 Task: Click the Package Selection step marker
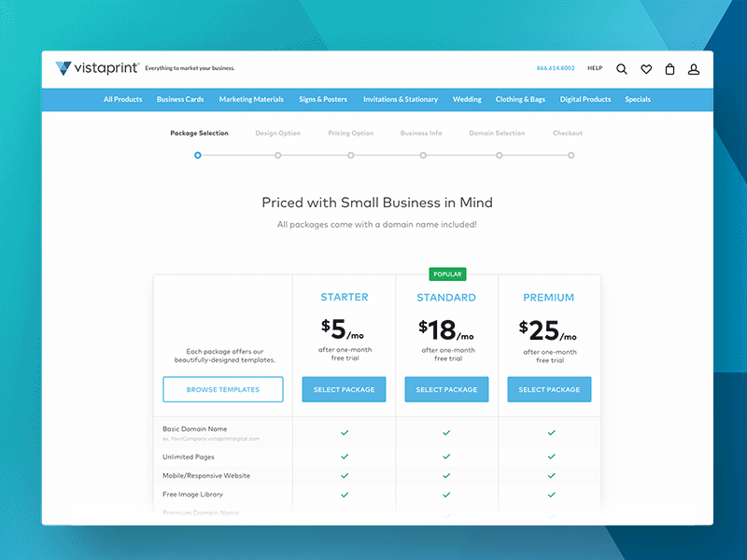pyautogui.click(x=197, y=156)
